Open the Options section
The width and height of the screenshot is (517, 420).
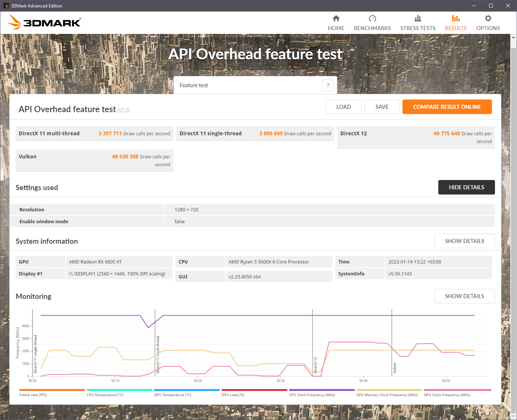(x=488, y=23)
